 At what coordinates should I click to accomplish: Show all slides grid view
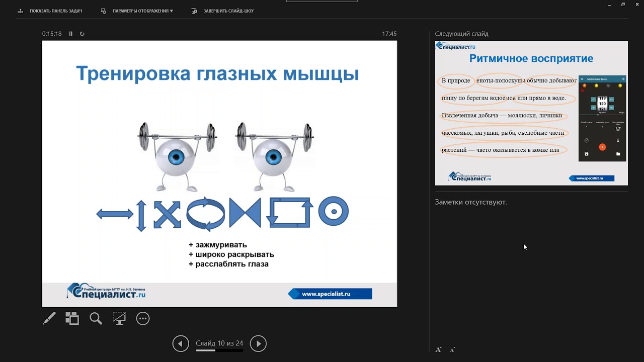[72, 318]
